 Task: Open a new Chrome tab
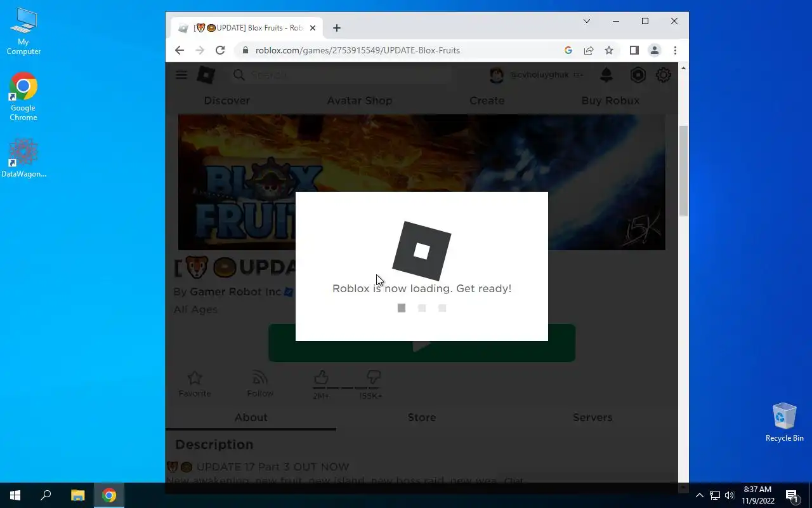[337, 28]
